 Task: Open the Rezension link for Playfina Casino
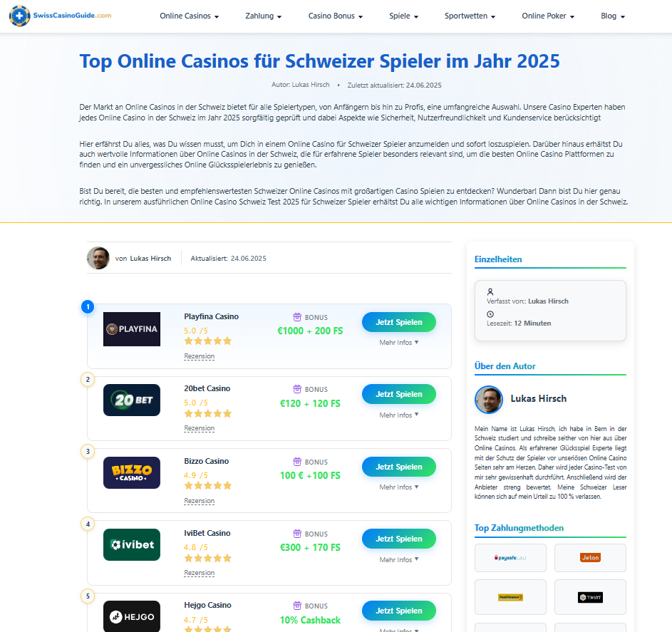(x=200, y=356)
